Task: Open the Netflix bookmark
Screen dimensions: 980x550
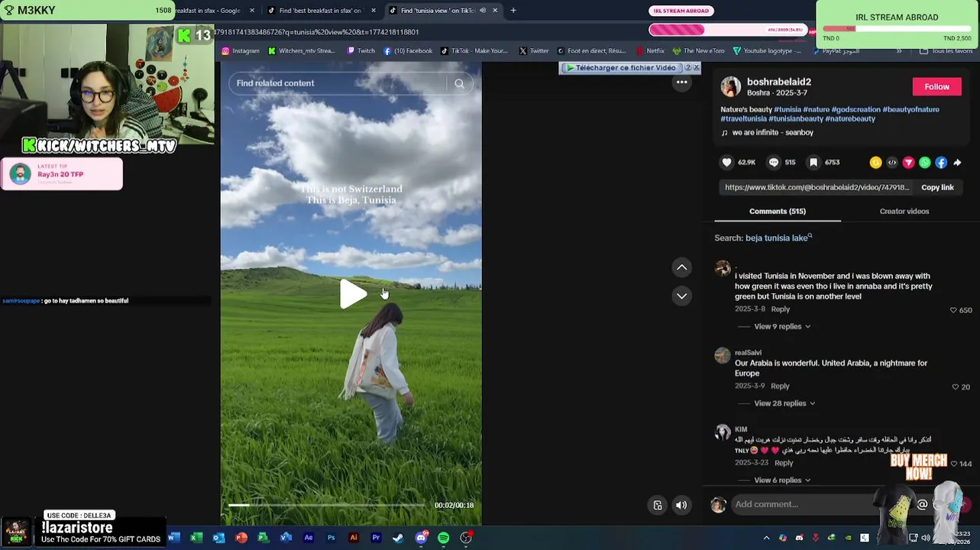Action: pos(650,51)
